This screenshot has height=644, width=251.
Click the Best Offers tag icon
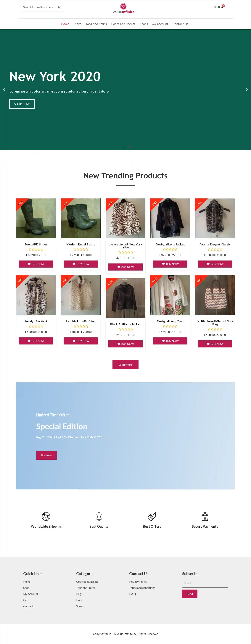pyautogui.click(x=152, y=516)
